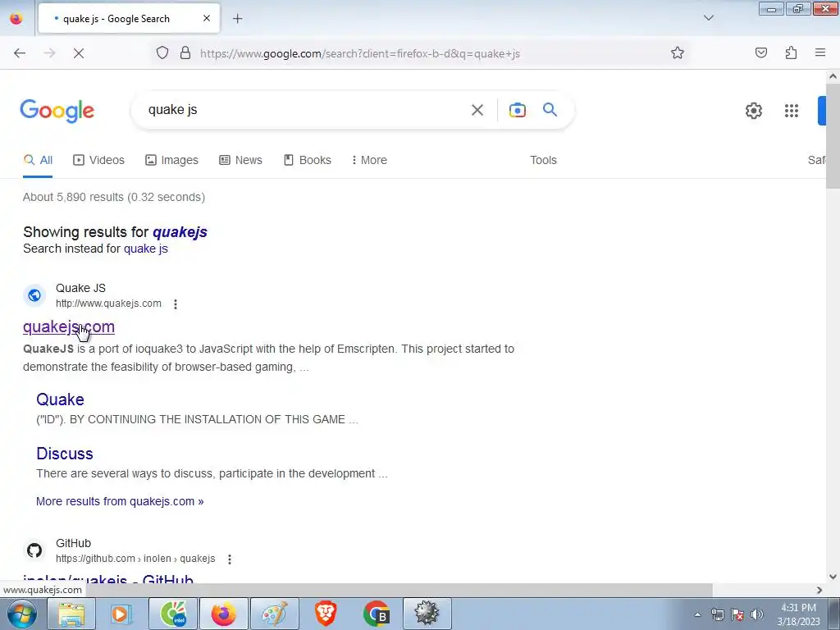Select the All results tab
The width and height of the screenshot is (840, 630).
click(38, 160)
